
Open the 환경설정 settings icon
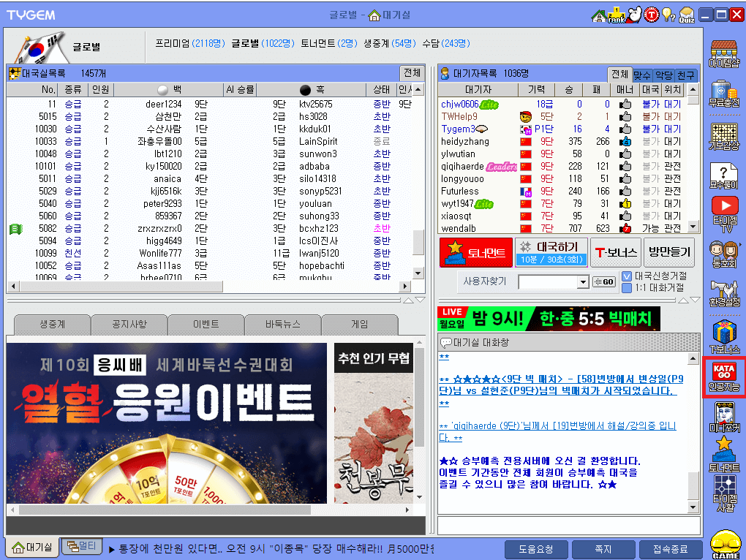724,293
